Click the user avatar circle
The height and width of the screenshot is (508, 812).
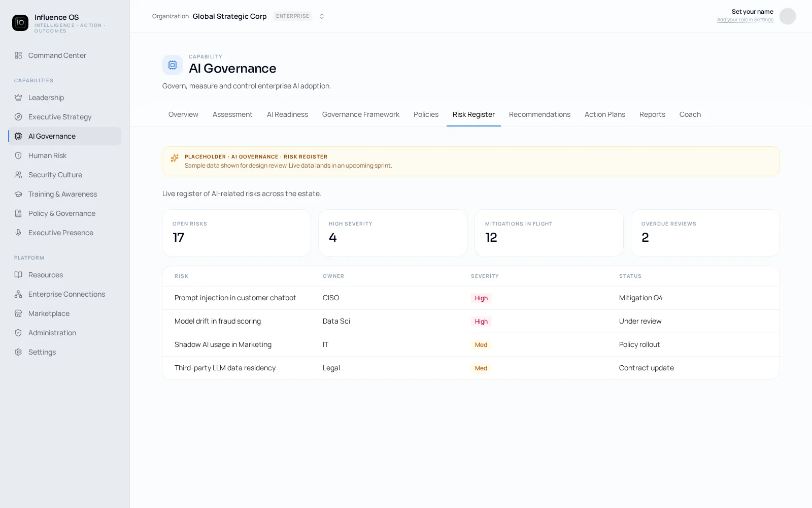click(x=788, y=16)
